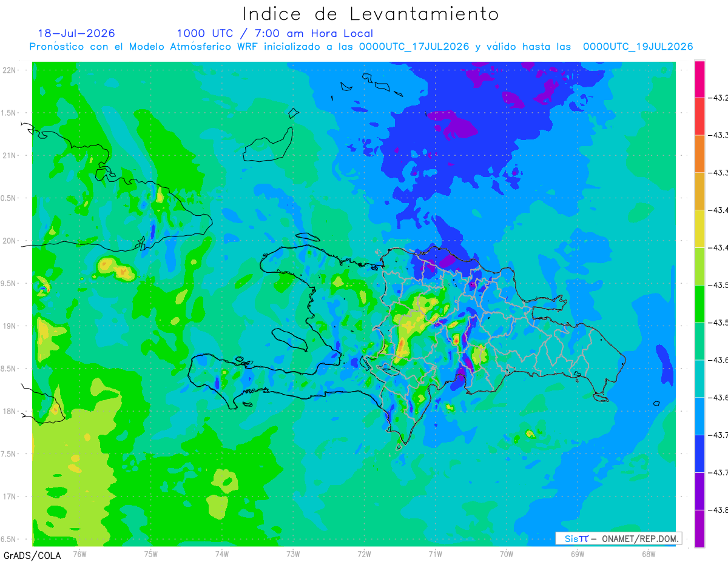Click "1000 UTC / 7:00 am Hora Local"
Image resolution: width=728 pixels, height=562 pixels.
[x=275, y=33]
